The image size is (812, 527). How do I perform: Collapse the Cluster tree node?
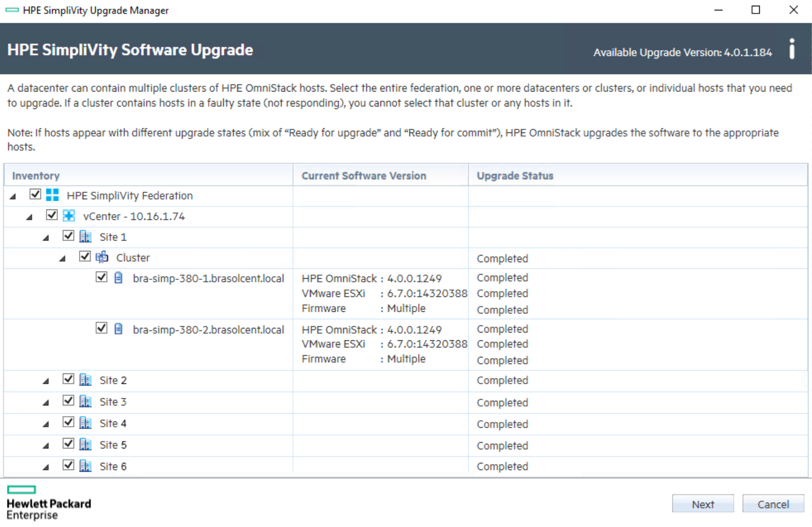pyautogui.click(x=63, y=259)
